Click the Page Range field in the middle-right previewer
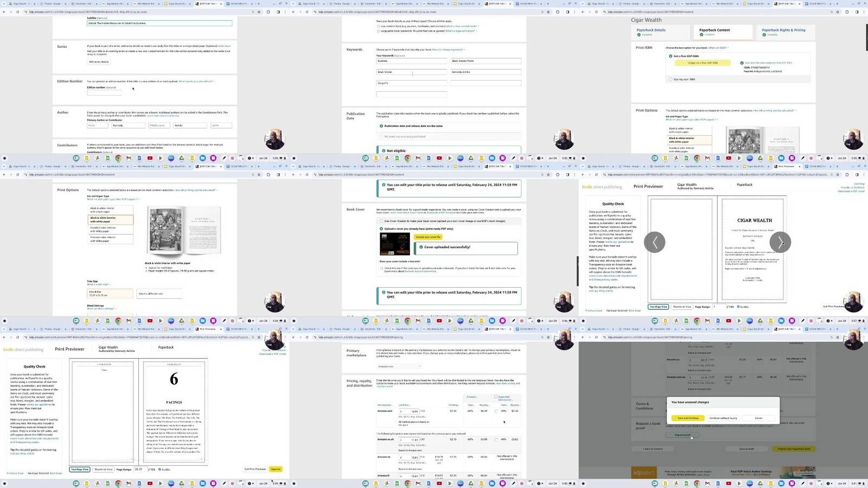The image size is (868, 488). click(x=719, y=307)
